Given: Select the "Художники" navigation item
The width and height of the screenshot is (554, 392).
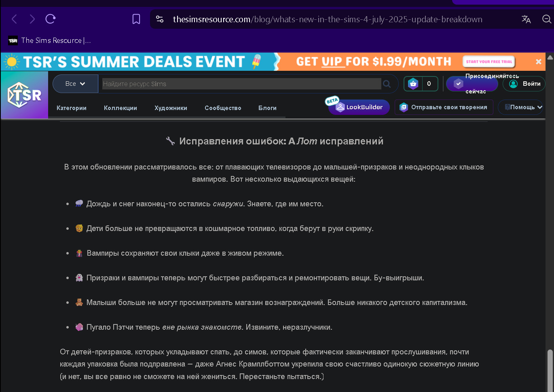Looking at the screenshot, I should click(171, 108).
